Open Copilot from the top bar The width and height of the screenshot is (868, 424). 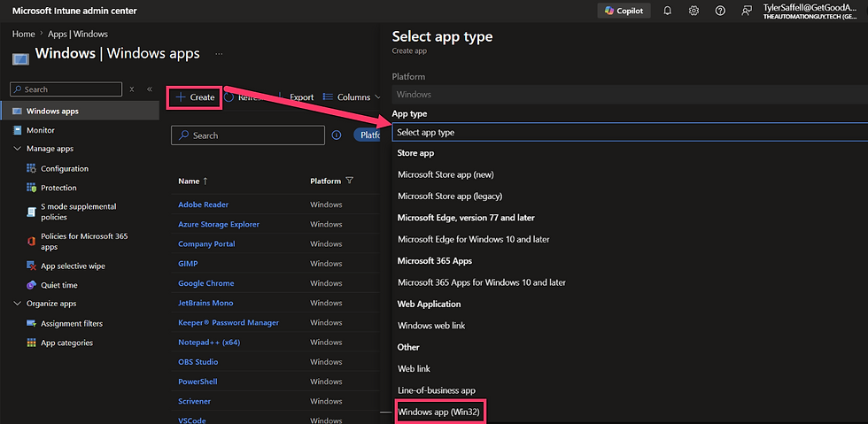(x=624, y=11)
